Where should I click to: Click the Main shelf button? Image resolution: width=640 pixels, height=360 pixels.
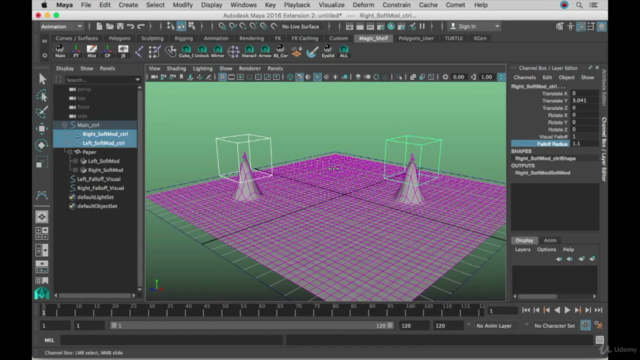(x=60, y=51)
